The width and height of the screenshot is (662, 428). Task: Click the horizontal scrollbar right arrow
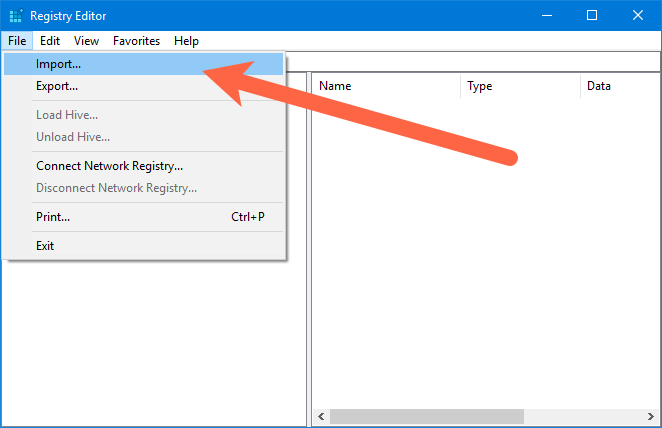coord(651,417)
